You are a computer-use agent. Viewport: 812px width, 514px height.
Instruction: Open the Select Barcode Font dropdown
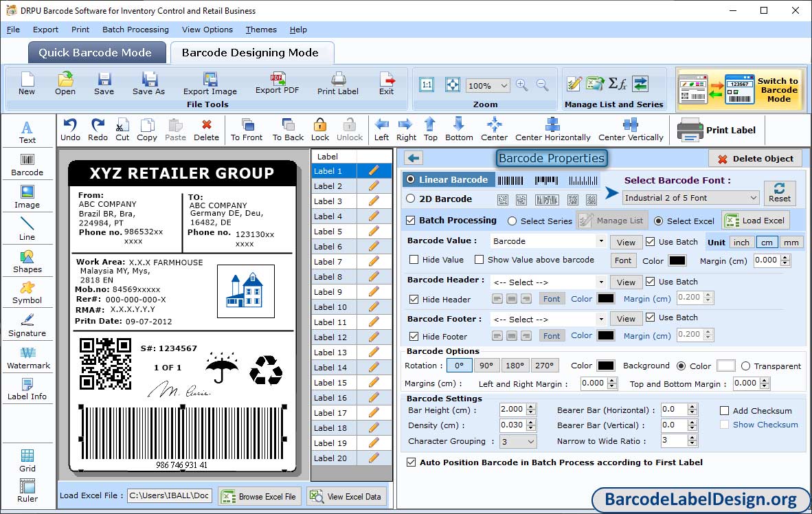(x=753, y=198)
